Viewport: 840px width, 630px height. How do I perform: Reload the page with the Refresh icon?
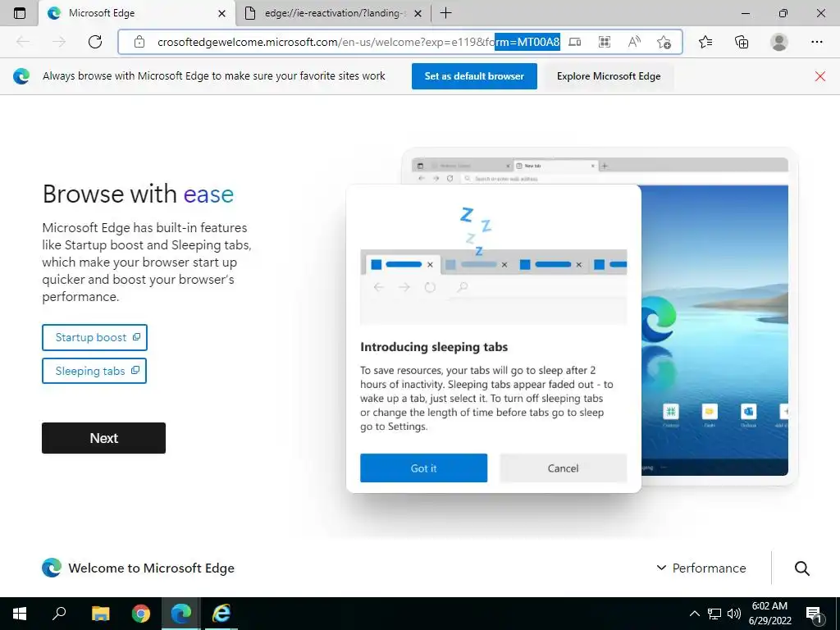pos(95,42)
